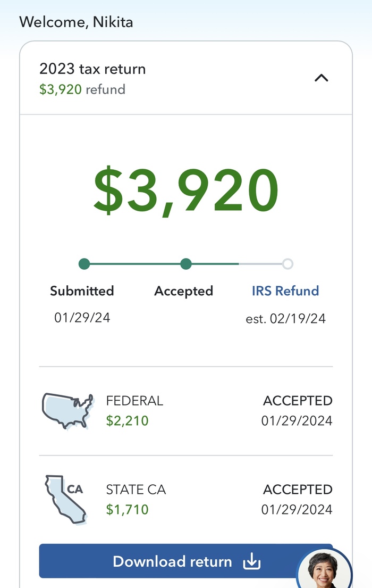Click the est. 02/19/24 refund date

[x=285, y=319]
